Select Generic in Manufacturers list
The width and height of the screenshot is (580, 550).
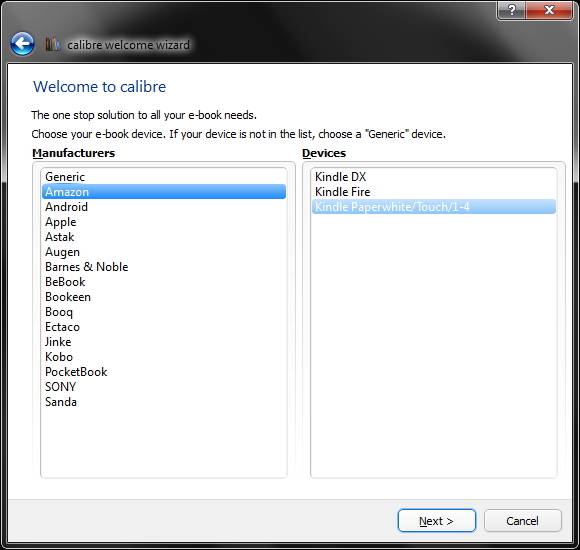coord(164,177)
